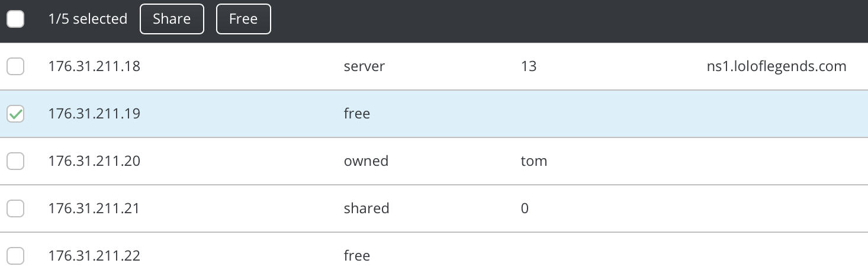This screenshot has width=868, height=276.
Task: Click the IP address 176.31.211.21
Action: coord(94,208)
